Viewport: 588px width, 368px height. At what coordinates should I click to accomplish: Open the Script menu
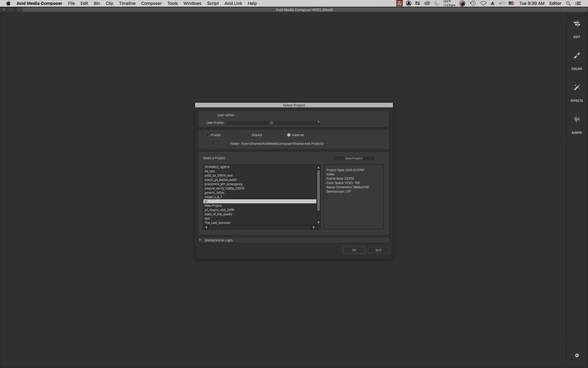click(x=213, y=3)
